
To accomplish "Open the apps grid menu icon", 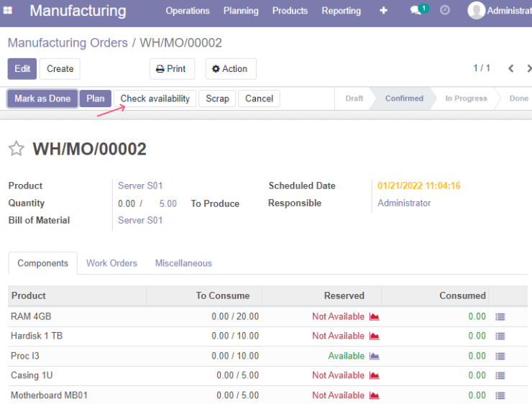I will (7, 11).
